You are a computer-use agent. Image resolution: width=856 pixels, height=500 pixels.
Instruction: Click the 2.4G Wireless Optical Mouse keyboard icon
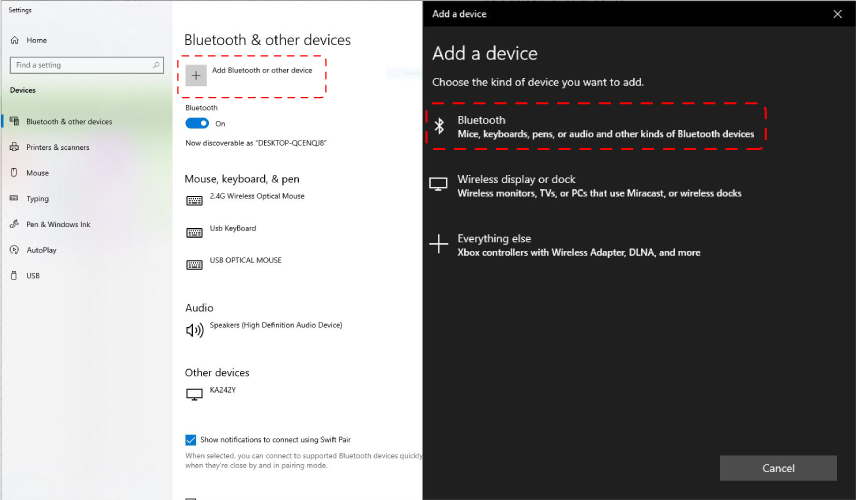pos(194,200)
